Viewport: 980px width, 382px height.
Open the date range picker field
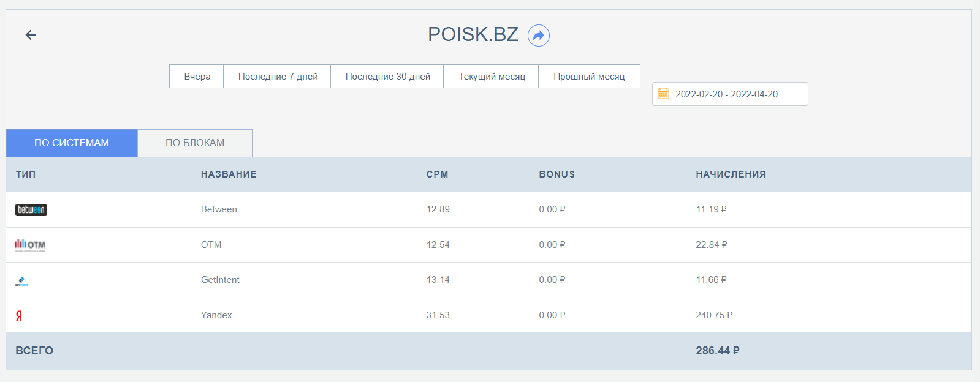click(729, 94)
